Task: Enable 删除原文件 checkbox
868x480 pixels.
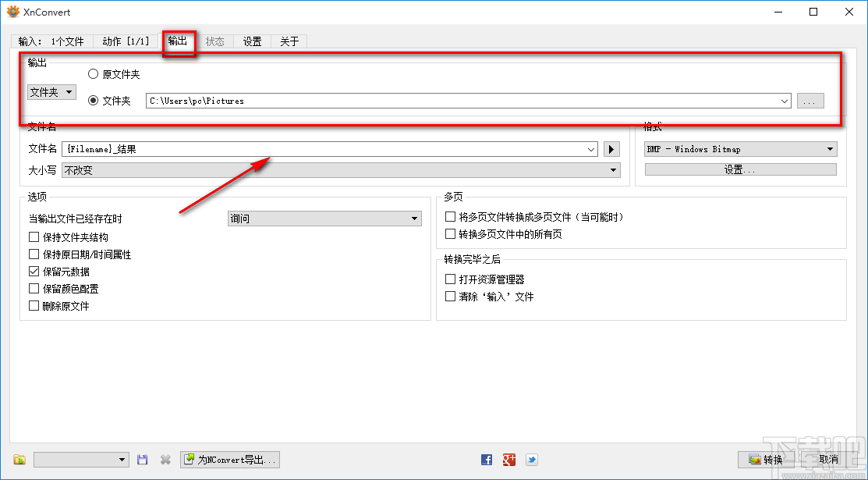Action: tap(34, 306)
